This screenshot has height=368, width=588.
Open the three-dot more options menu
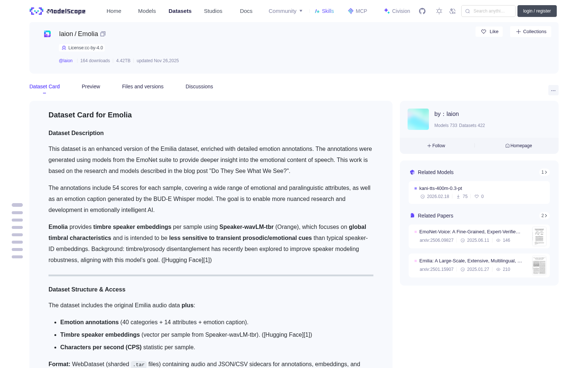[553, 90]
